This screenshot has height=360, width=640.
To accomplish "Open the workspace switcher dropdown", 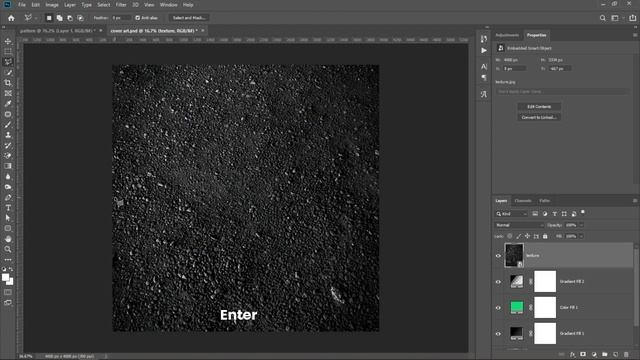I will (615, 18).
